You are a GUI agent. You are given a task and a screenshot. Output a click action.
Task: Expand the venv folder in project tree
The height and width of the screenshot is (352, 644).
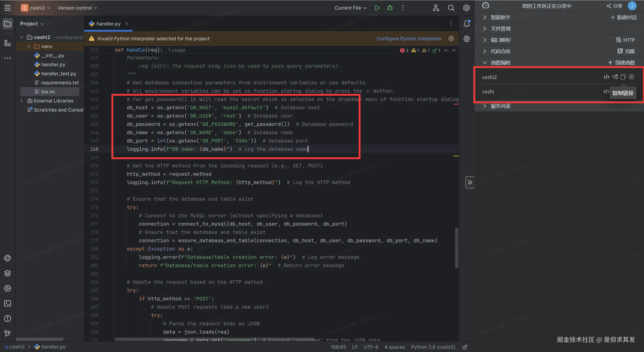point(29,46)
